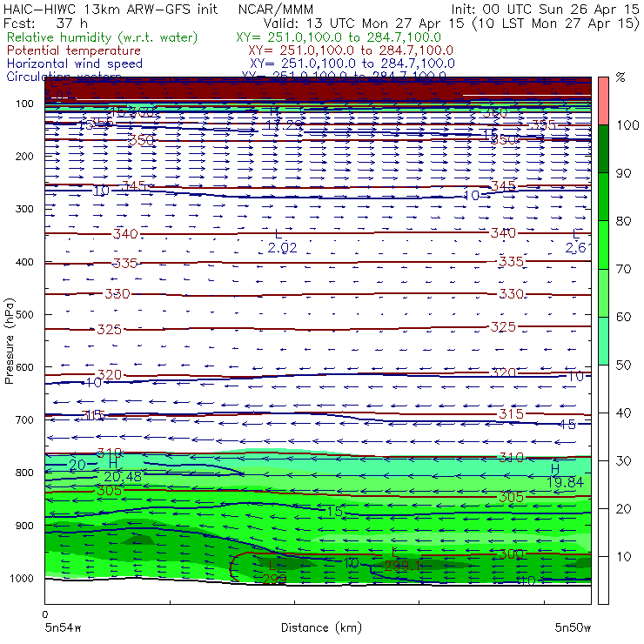Image resolution: width=644 pixels, height=644 pixels.
Task: Click the '1000' pressure axis tick label
Action: tap(22, 578)
